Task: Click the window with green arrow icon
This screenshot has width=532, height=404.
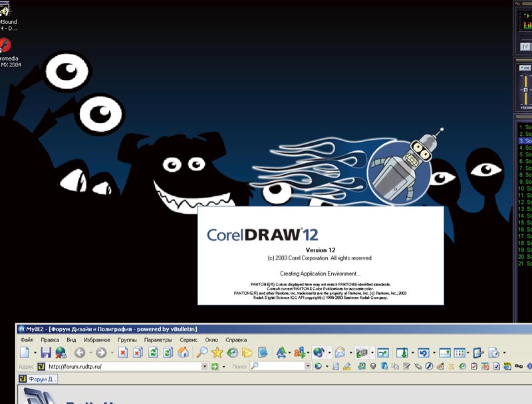Action: [x=383, y=353]
